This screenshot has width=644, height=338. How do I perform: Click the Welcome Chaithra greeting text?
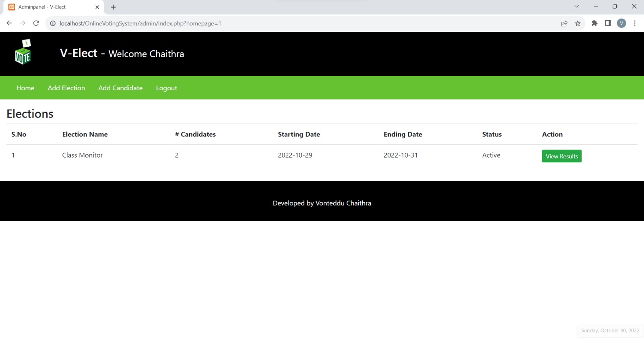[x=146, y=54]
